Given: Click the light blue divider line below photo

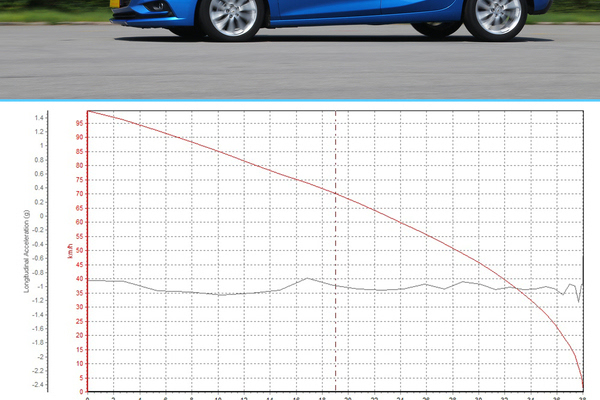Looking at the screenshot, I should 300,100.
